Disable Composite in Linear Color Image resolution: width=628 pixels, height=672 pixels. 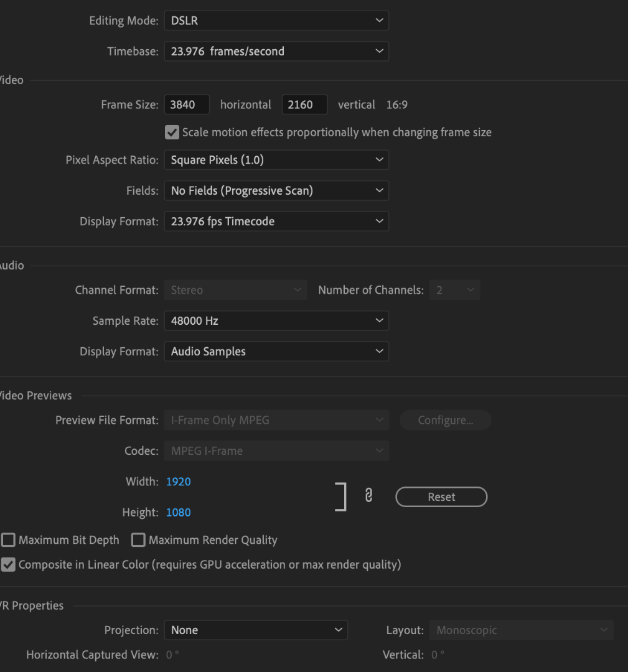coord(8,564)
